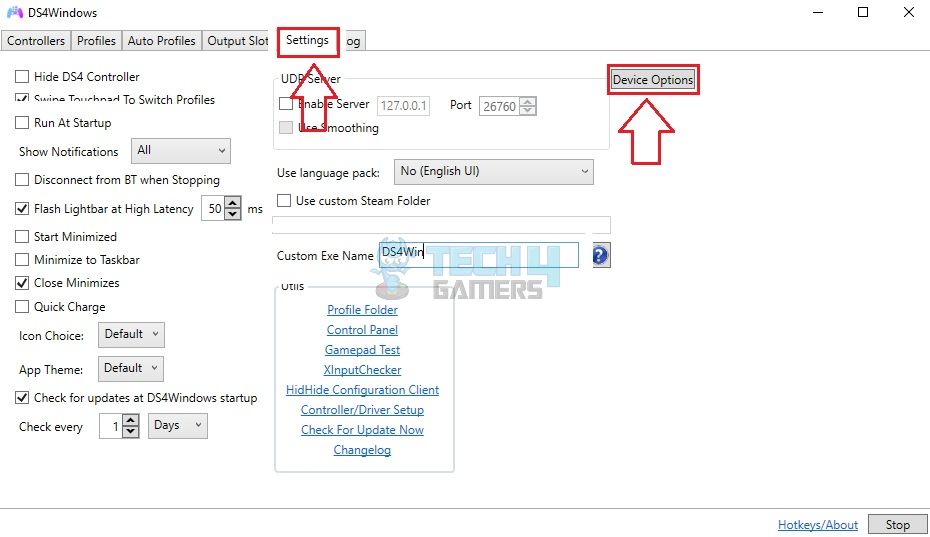View the Changelog link
Screen dimensions: 930x537
pyautogui.click(x=362, y=450)
